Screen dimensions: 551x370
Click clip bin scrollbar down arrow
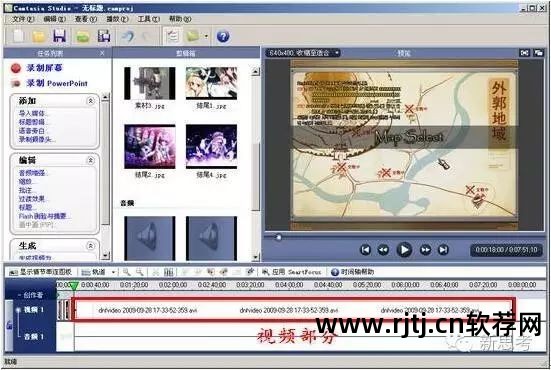tap(256, 257)
